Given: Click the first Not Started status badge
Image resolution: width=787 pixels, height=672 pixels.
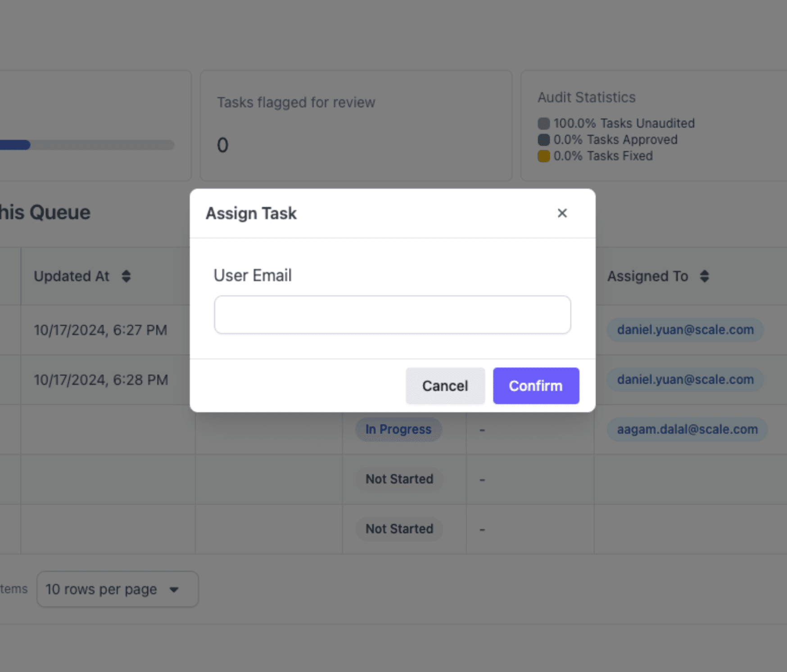Looking at the screenshot, I should pyautogui.click(x=399, y=479).
